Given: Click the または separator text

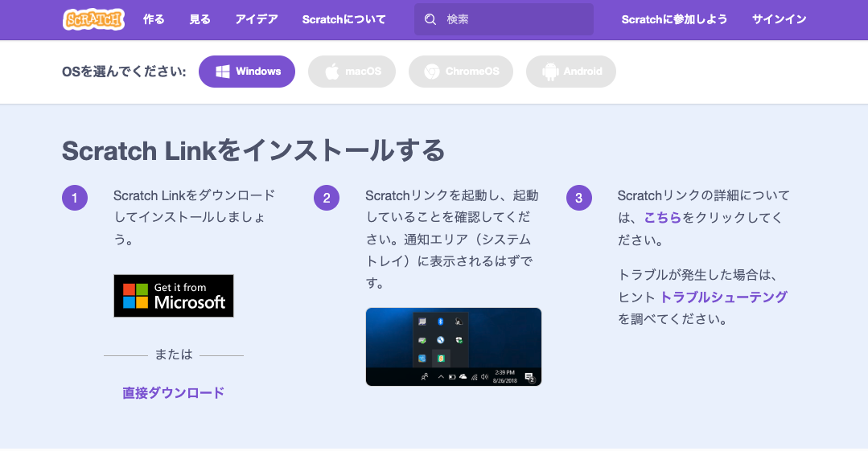Looking at the screenshot, I should pyautogui.click(x=174, y=355).
